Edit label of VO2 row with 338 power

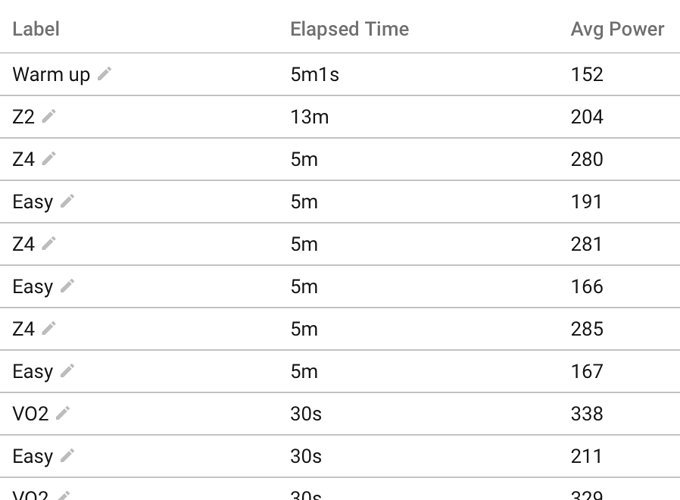[x=63, y=413]
